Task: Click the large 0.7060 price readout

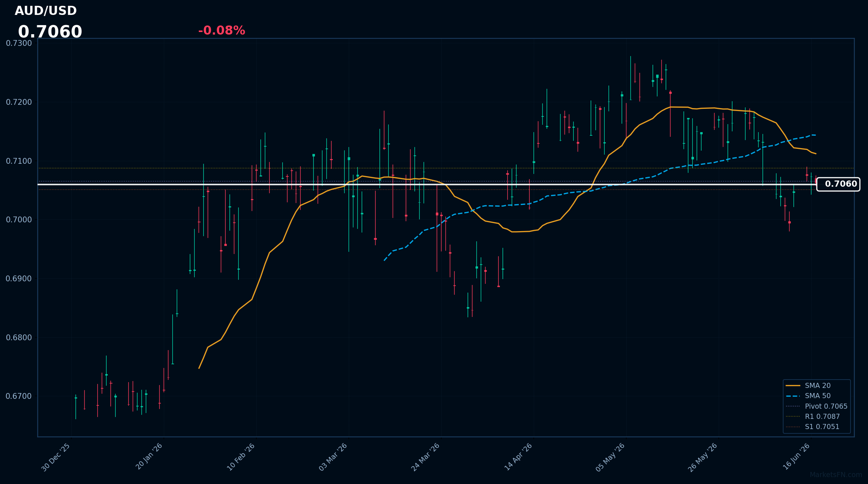Action: (50, 32)
